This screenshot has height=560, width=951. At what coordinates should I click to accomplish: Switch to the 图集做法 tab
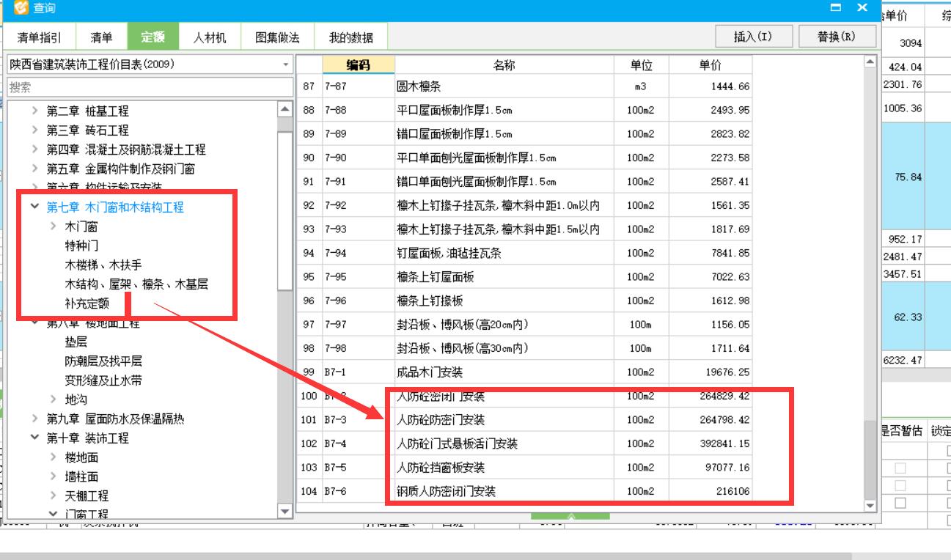click(277, 37)
